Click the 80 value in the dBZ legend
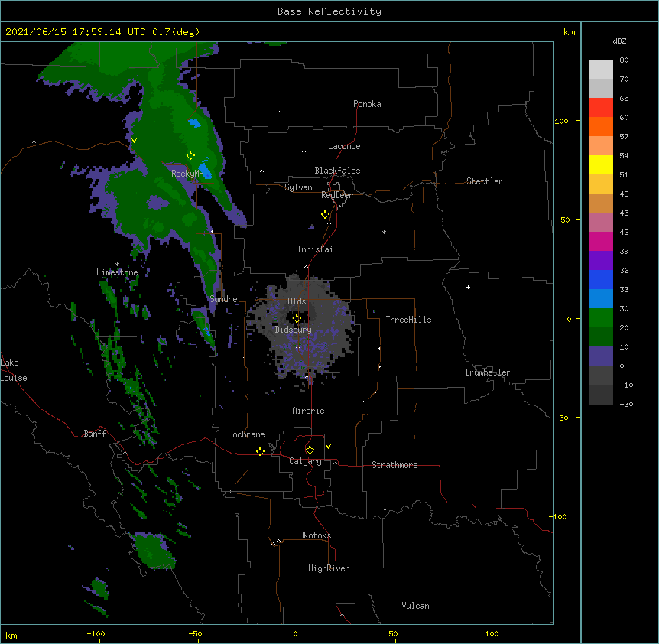The height and width of the screenshot is (644, 659). 624,60
